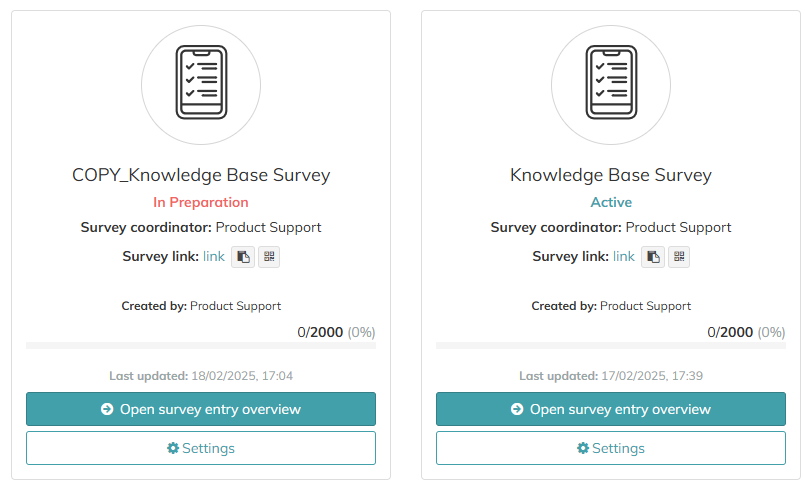
Task: Click arrow icon on In Preparation survey's overview button
Action: [107, 409]
